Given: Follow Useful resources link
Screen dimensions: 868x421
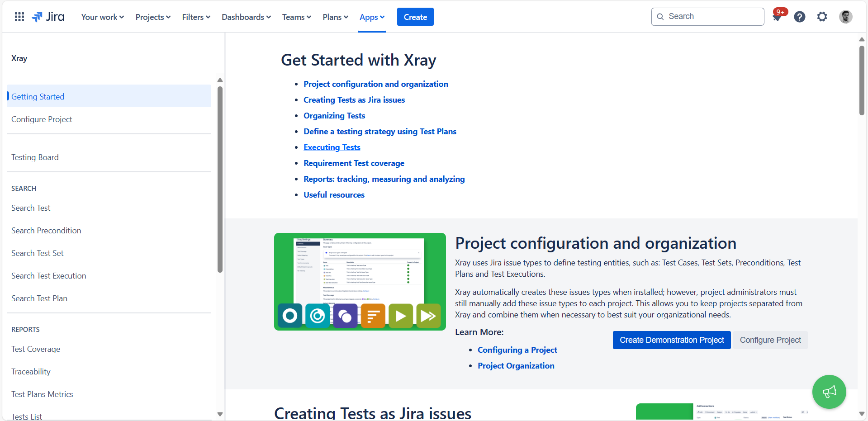Looking at the screenshot, I should pos(334,194).
